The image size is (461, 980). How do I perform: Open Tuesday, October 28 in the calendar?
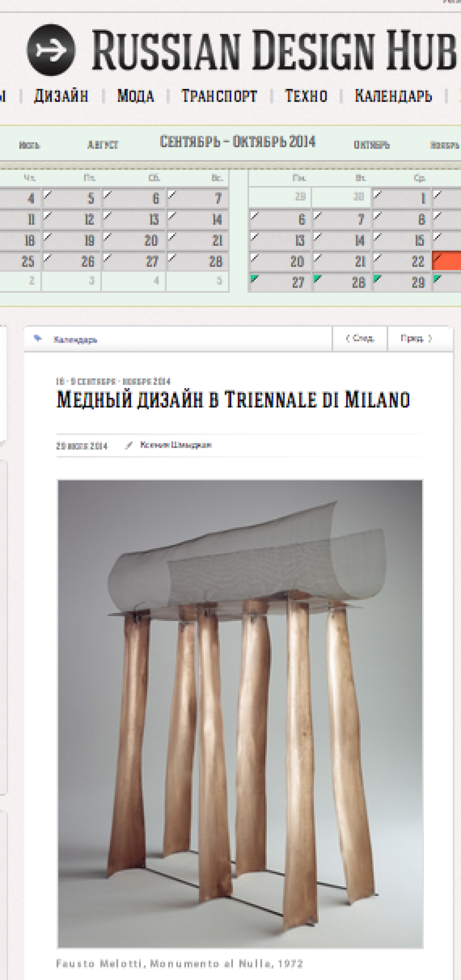click(342, 282)
